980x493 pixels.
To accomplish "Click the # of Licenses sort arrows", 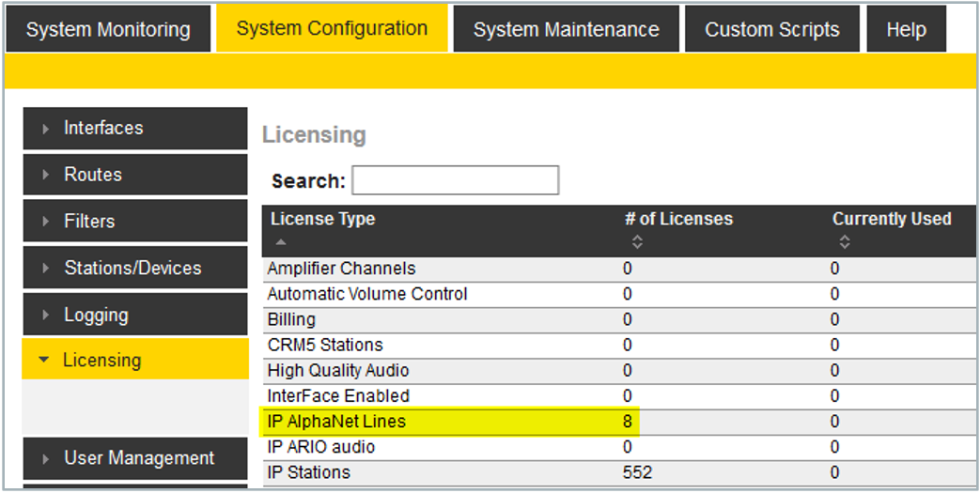I will [x=637, y=242].
